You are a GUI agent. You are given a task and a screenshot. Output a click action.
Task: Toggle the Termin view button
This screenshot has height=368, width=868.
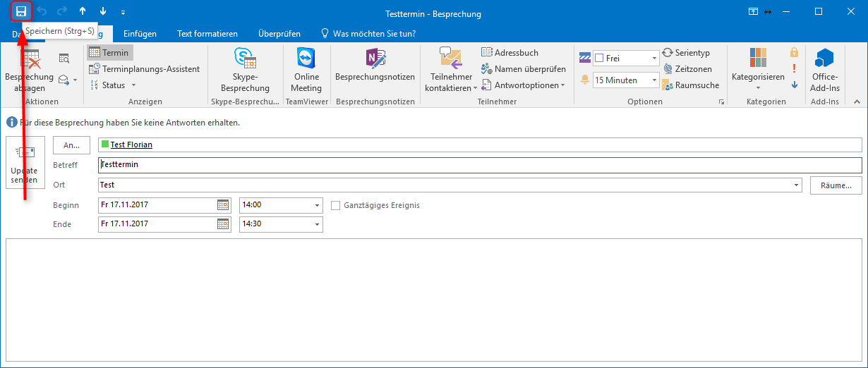click(x=109, y=52)
